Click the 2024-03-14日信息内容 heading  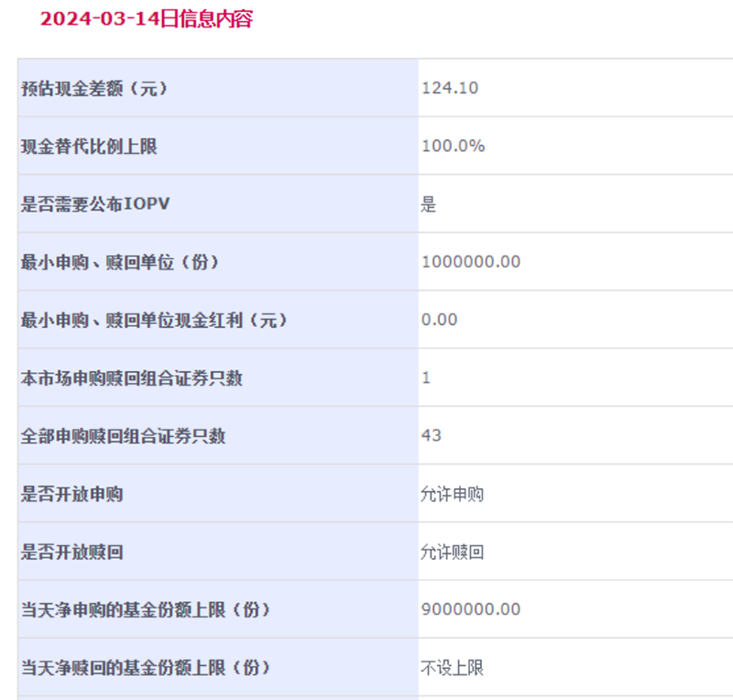point(146,19)
